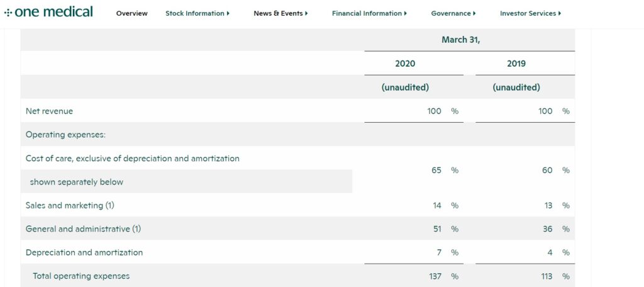Image resolution: width=644 pixels, height=287 pixels.
Task: Click the March 31 table heading
Action: (x=460, y=40)
